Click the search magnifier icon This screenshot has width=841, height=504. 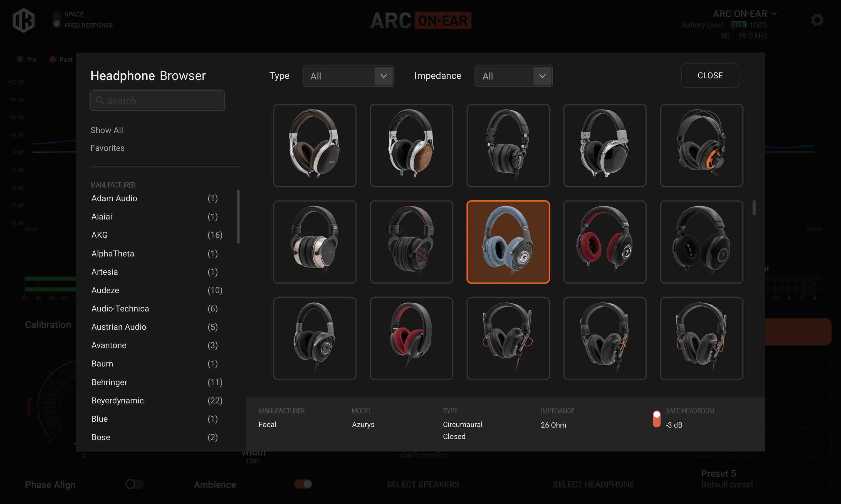tap(100, 100)
